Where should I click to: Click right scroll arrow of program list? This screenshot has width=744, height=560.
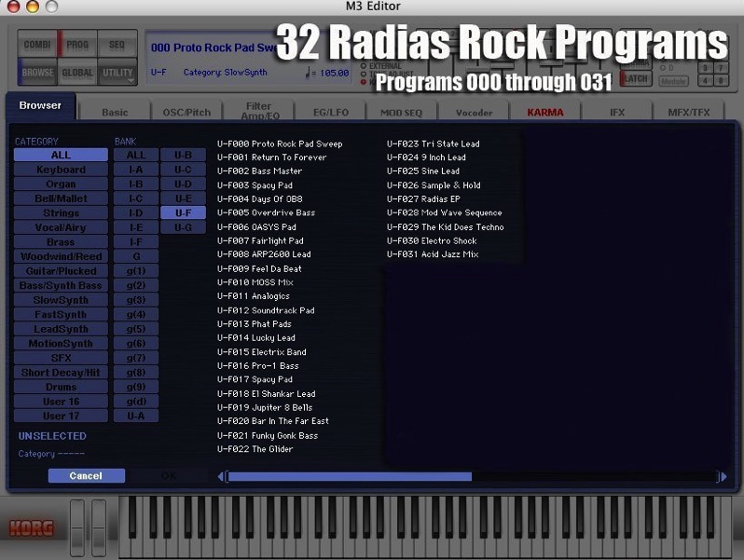(x=723, y=476)
